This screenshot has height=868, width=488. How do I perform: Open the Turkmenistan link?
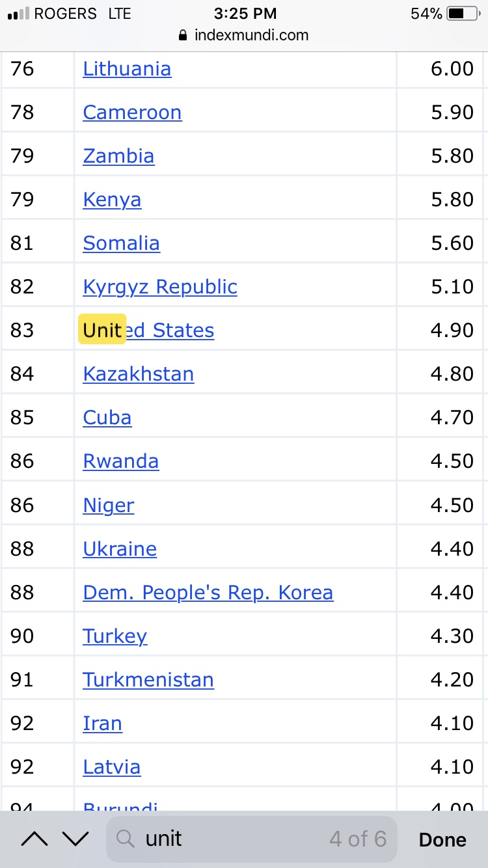click(148, 680)
